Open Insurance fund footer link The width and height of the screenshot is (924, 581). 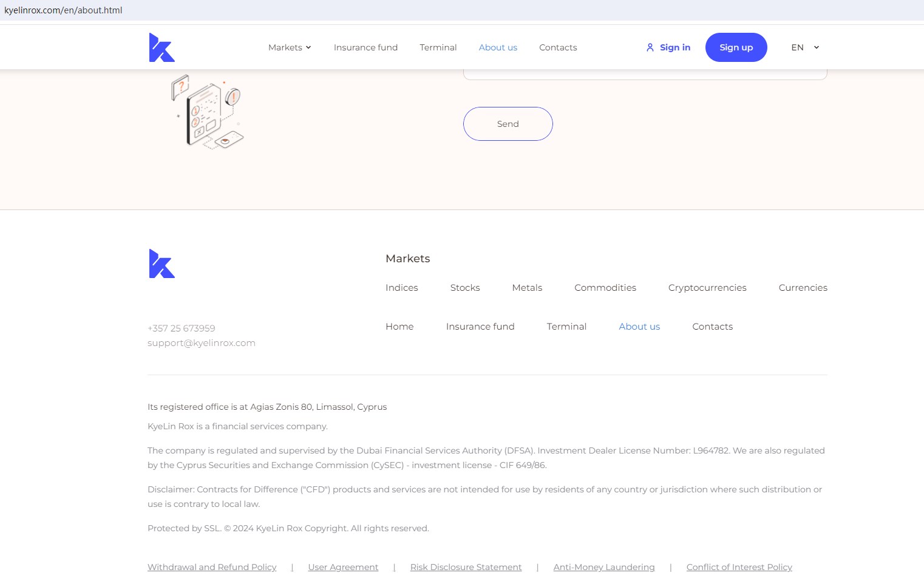pos(480,327)
